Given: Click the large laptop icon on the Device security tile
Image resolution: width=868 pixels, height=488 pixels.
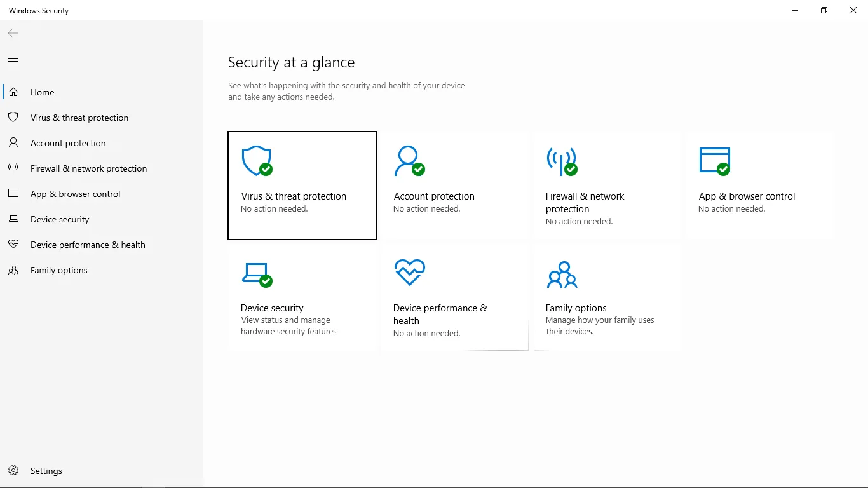Looking at the screenshot, I should [x=257, y=274].
